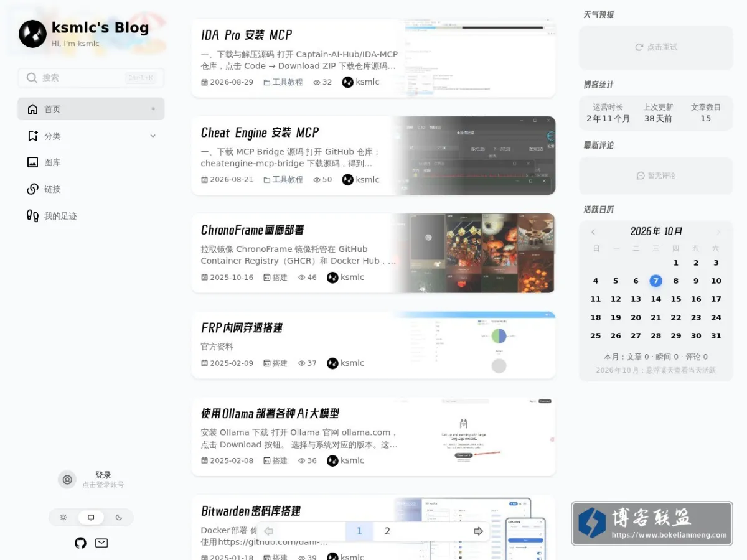Switch to dark theme moon icon
Image resolution: width=747 pixels, height=560 pixels.
119,517
